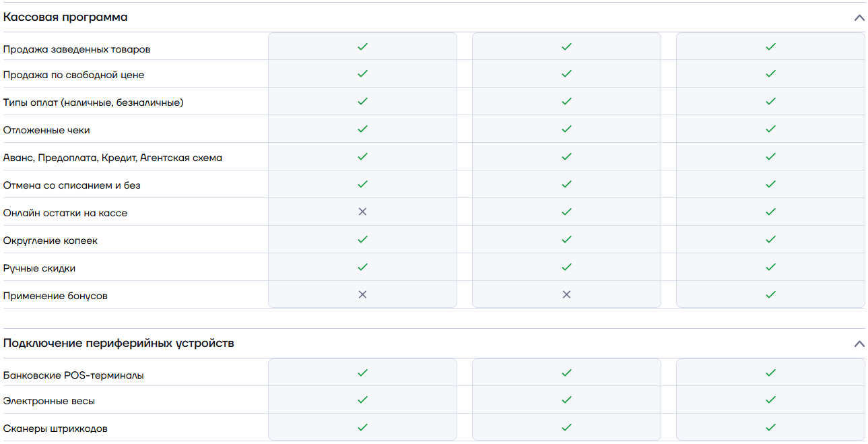Image resolution: width=868 pixels, height=444 pixels.
Task: Collapse the Кассовая программа section chevron
Action: tap(859, 18)
